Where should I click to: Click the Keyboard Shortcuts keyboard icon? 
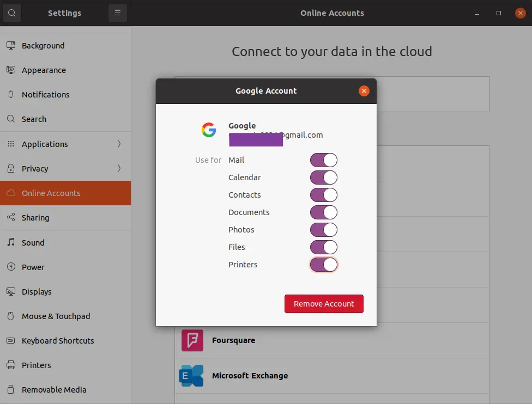(11, 340)
